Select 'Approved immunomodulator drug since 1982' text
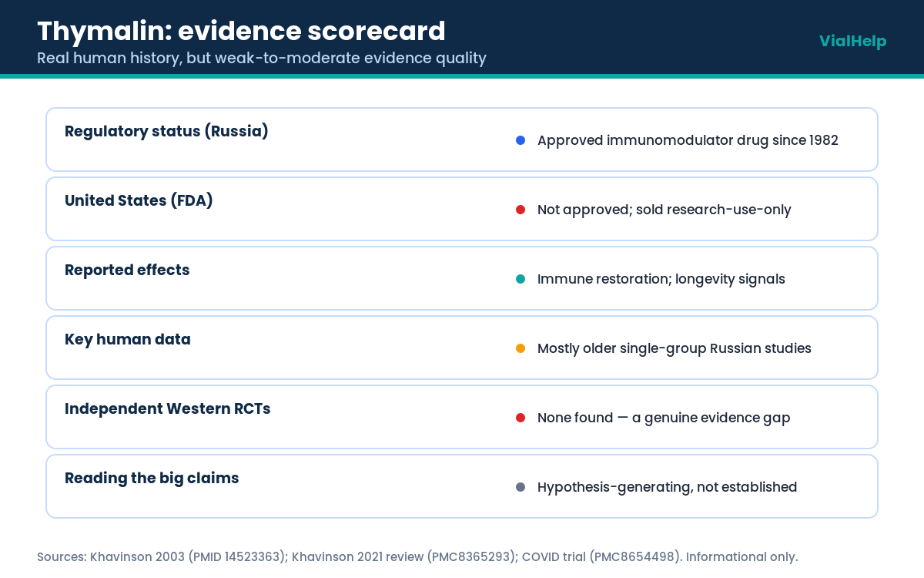Viewport: 924px width, 578px height. pyautogui.click(x=688, y=140)
